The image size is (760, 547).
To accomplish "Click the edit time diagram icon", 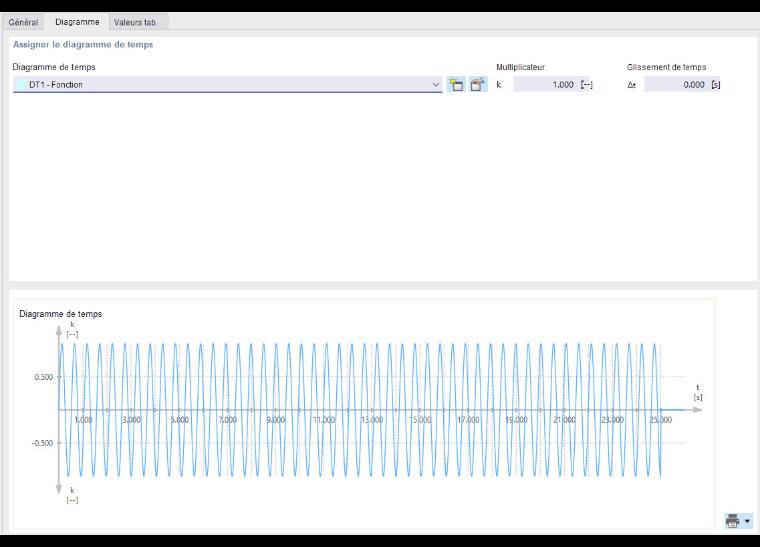I will pos(478,84).
